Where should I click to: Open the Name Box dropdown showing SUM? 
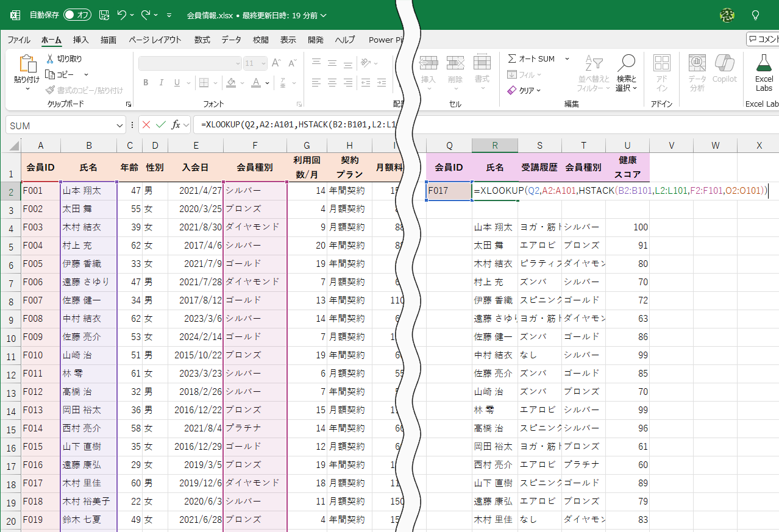coord(118,126)
